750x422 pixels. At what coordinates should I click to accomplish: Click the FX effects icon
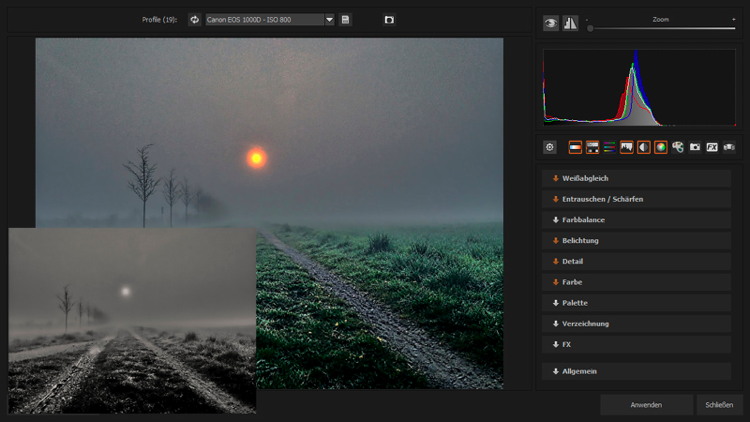pos(712,147)
